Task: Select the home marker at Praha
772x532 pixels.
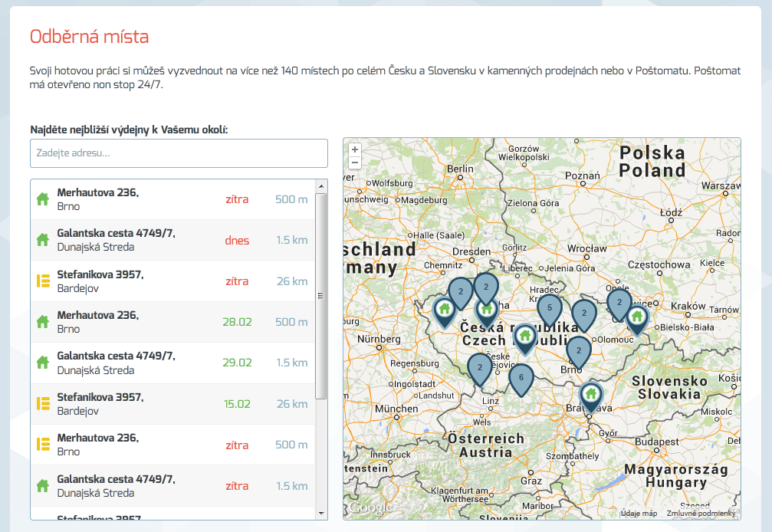Action: [487, 313]
